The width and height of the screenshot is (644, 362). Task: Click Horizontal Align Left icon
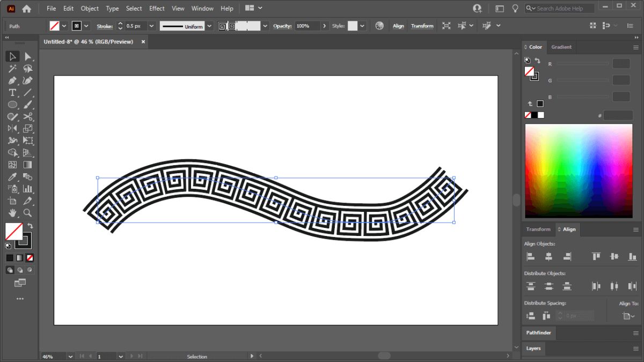(531, 257)
